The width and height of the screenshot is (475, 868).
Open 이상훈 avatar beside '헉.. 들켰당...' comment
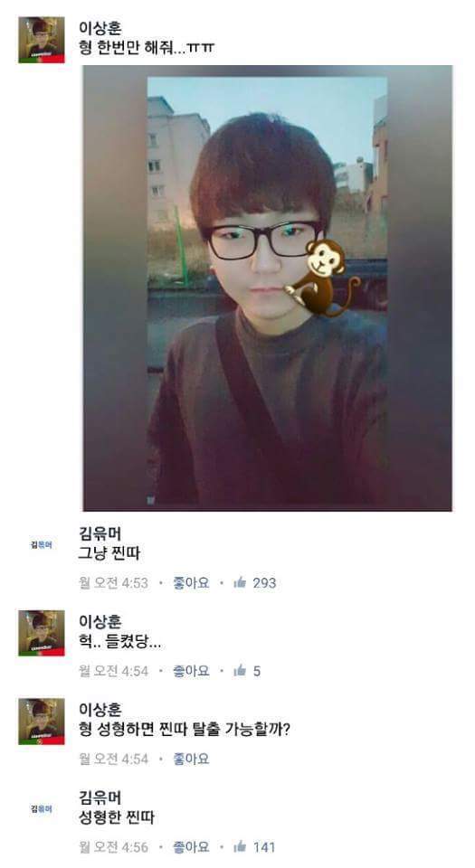tap(42, 633)
